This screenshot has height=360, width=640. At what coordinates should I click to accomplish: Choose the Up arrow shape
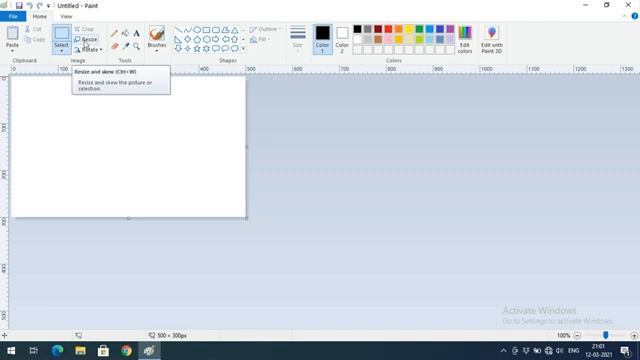[x=235, y=40]
